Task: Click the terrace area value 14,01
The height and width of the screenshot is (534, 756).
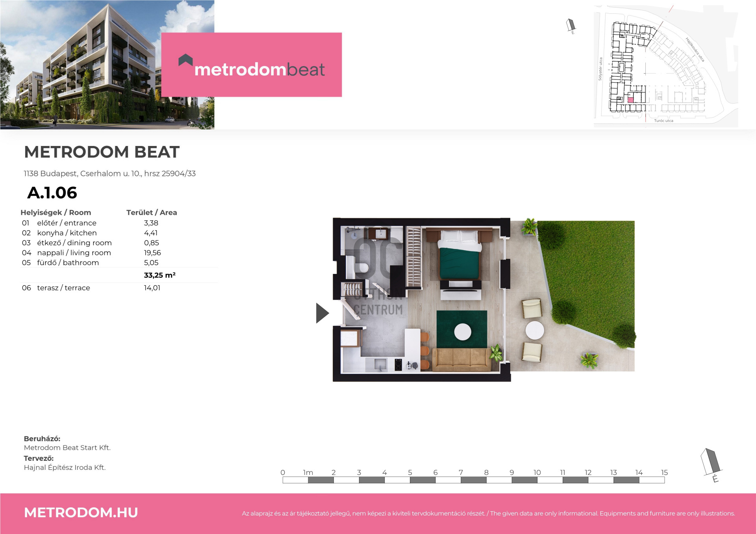Action: point(152,288)
